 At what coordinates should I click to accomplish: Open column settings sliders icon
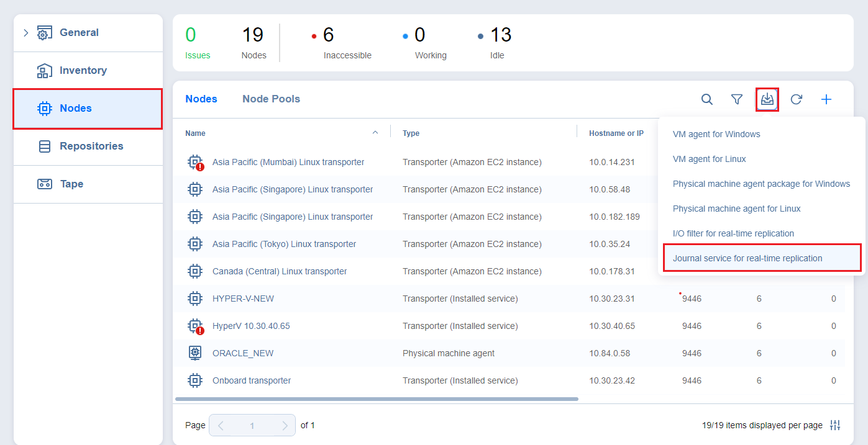pyautogui.click(x=835, y=425)
